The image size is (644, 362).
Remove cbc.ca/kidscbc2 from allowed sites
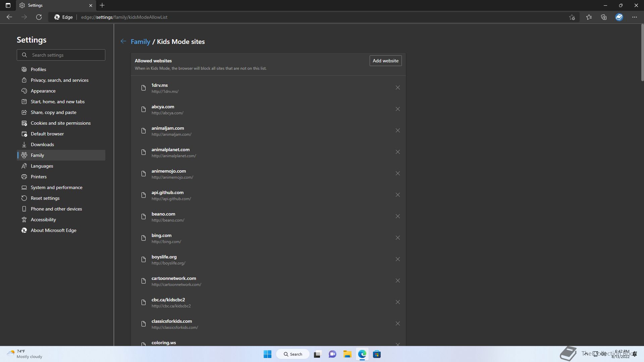(x=397, y=302)
